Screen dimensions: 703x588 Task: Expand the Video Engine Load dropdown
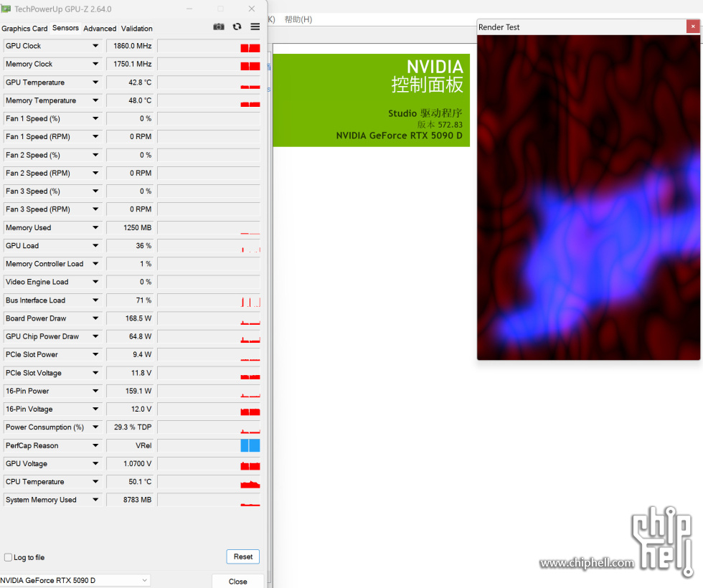pyautogui.click(x=95, y=282)
